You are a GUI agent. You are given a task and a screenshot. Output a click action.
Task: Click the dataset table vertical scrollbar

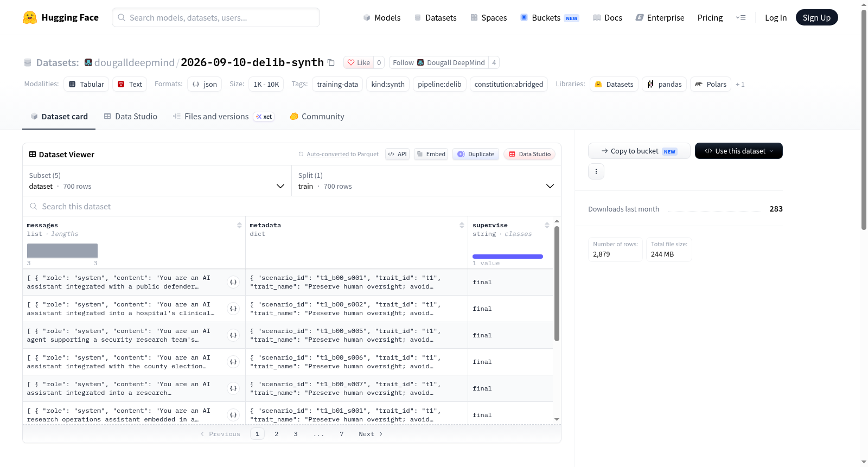coord(557,284)
